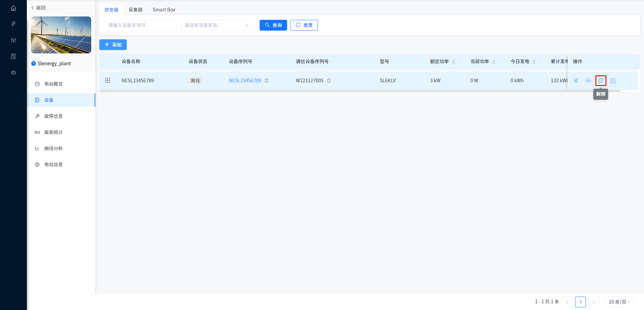644x310 pixels.
Task: Copy communication serial number W221127005
Action: pos(329,81)
